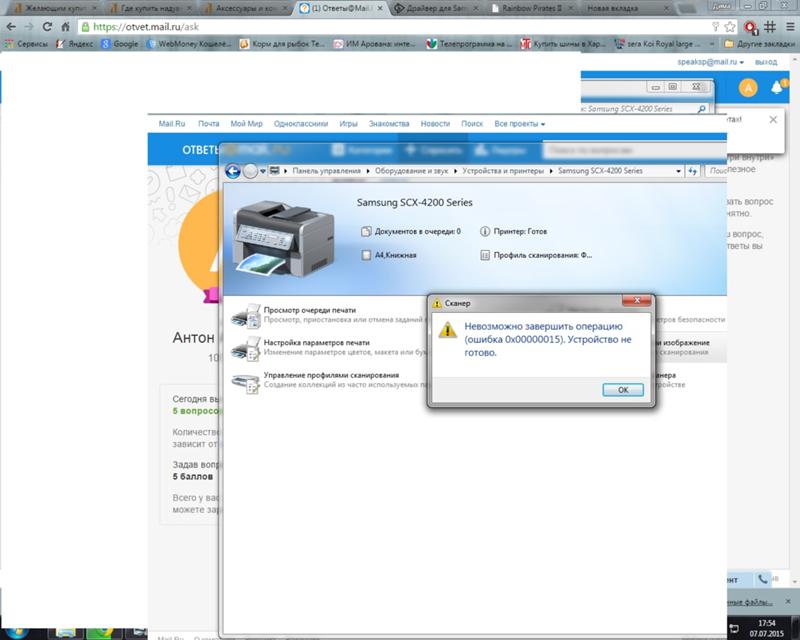Reload the otvet.mail.ru page
800x640 pixels.
pyautogui.click(x=47, y=27)
